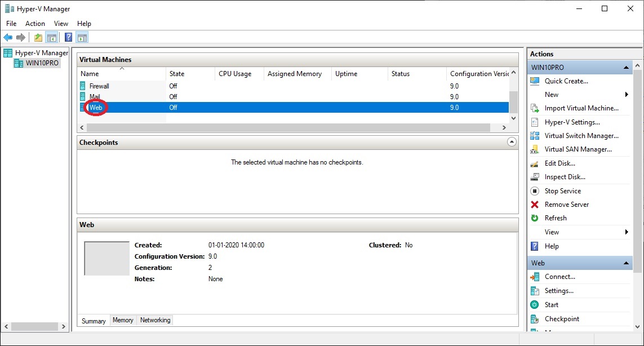
Task: Click the created date 01-01-2020 14:00:00
Action: [x=236, y=245]
